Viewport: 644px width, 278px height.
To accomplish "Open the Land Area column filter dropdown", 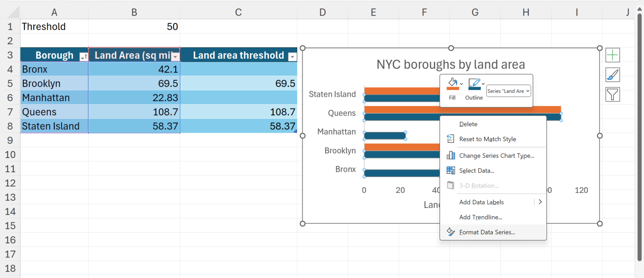I will click(x=176, y=57).
